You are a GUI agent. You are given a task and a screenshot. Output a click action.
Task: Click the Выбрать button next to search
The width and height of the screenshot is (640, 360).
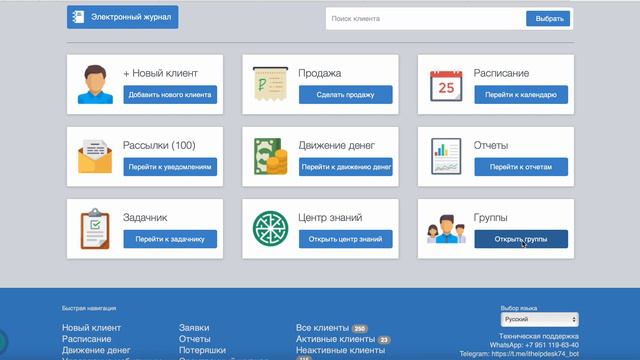[x=548, y=19]
